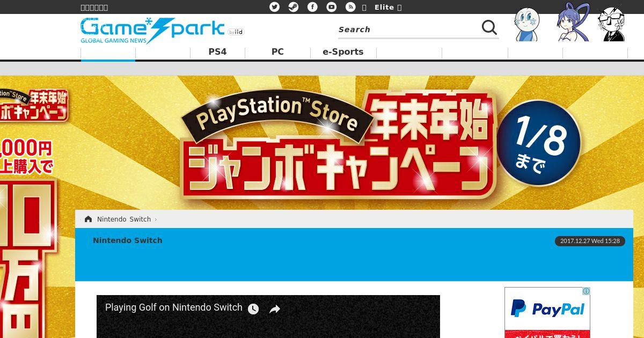Open the e-Sports navigation tab
Viewport: 644px width, 338px height.
343,52
